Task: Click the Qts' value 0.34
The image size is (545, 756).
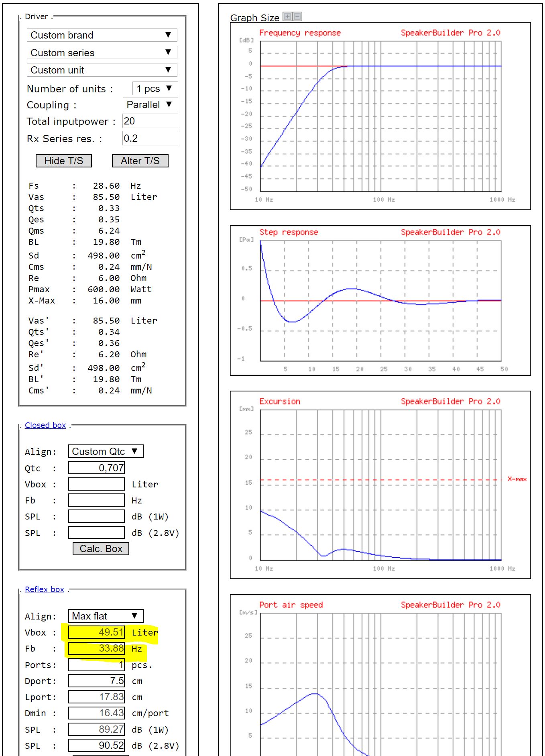Action: tap(109, 332)
